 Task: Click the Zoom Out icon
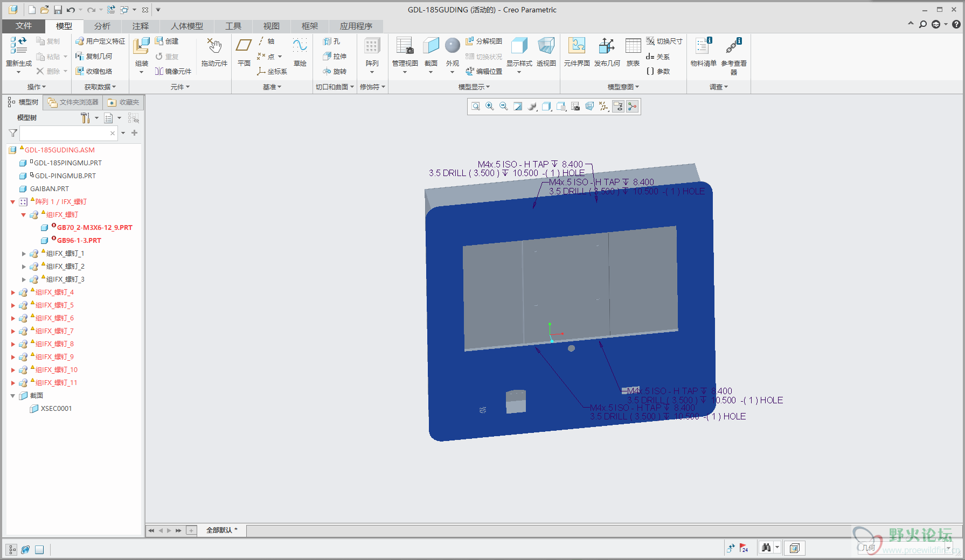[x=504, y=107]
